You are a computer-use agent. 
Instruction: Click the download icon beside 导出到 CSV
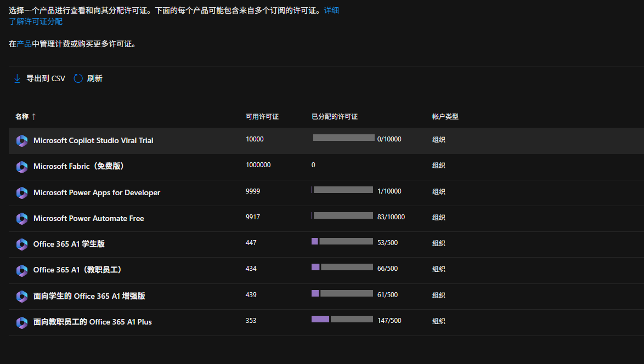pyautogui.click(x=17, y=78)
